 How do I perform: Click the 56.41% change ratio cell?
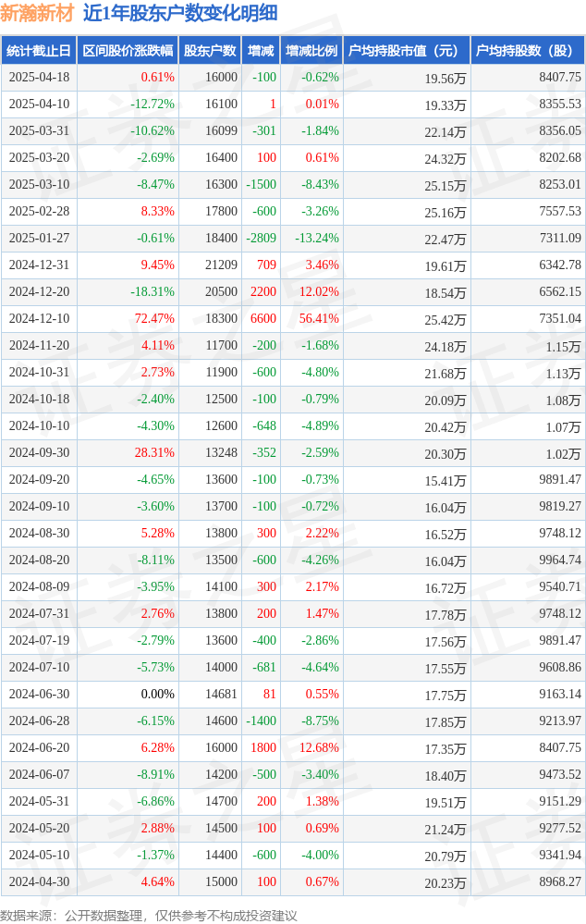click(x=319, y=319)
